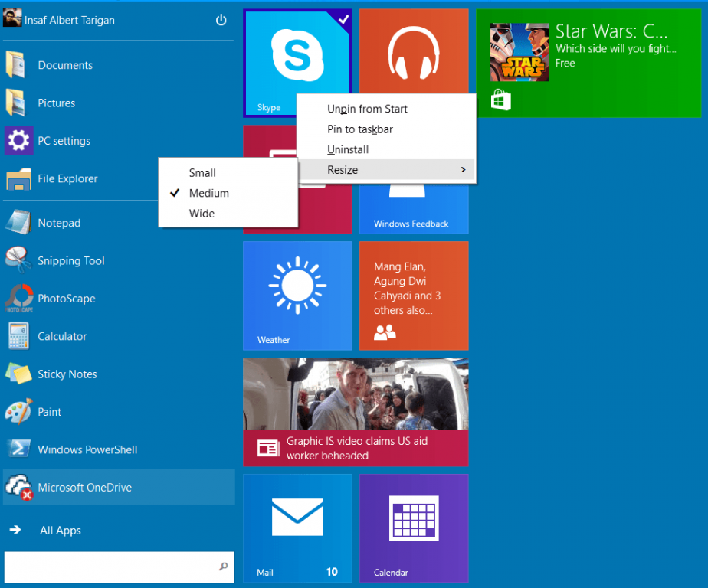This screenshot has width=708, height=588.
Task: Click the checkmark on the Skype tile
Action: click(343, 20)
